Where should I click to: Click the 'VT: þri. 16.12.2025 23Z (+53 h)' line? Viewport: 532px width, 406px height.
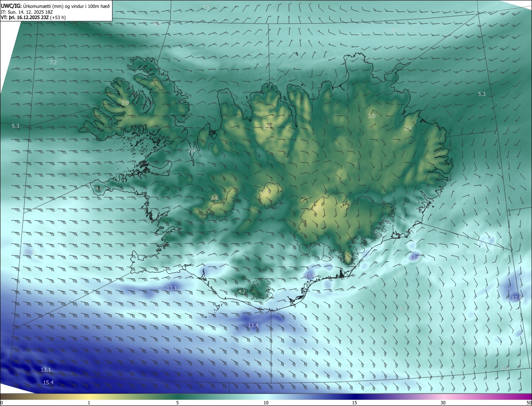click(33, 17)
